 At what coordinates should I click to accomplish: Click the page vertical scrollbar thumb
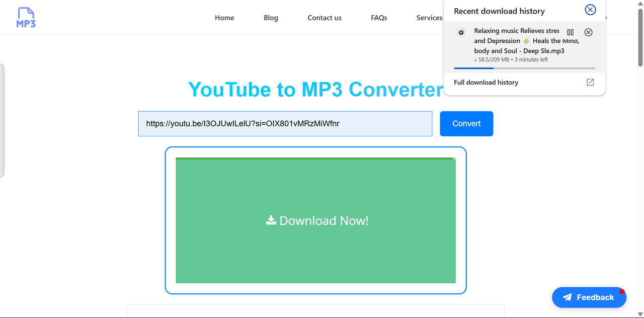(x=640, y=38)
